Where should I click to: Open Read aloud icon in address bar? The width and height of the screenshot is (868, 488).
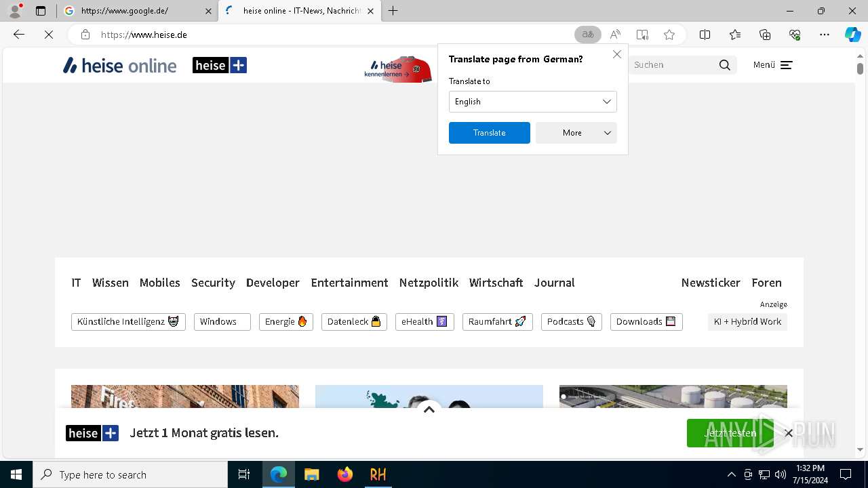coord(615,35)
